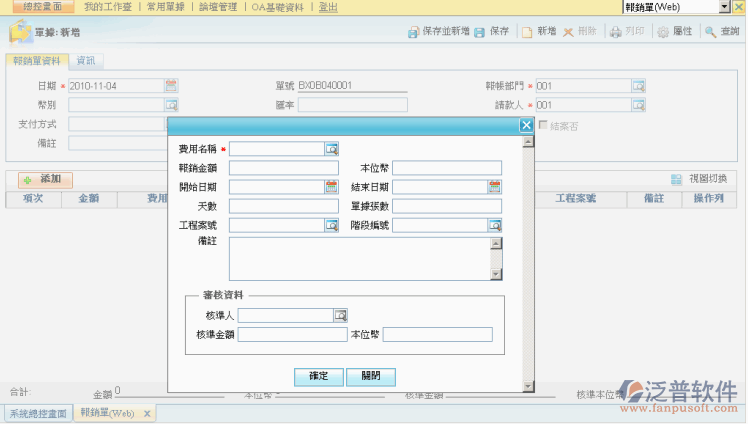Click the 刪除 delete X icon
This screenshot has width=748, height=424.
click(x=568, y=32)
